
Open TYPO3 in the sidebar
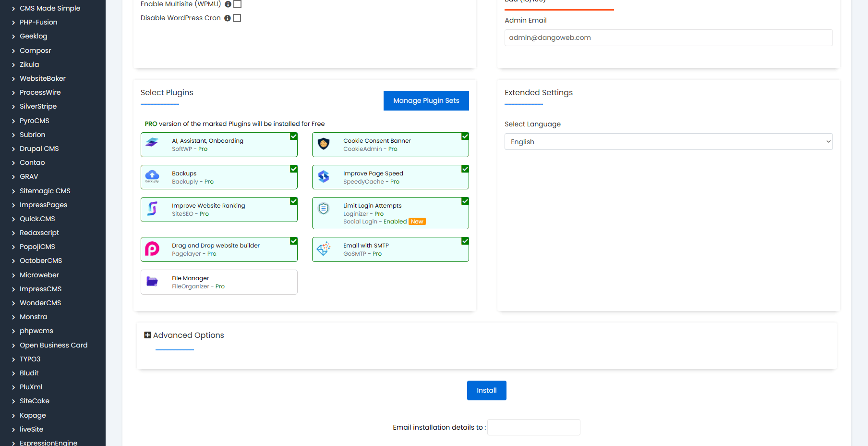tap(30, 359)
